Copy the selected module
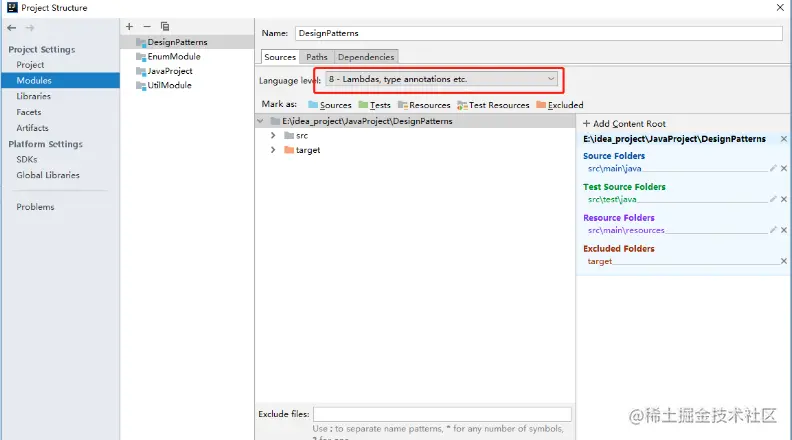792x440 pixels. click(165, 26)
